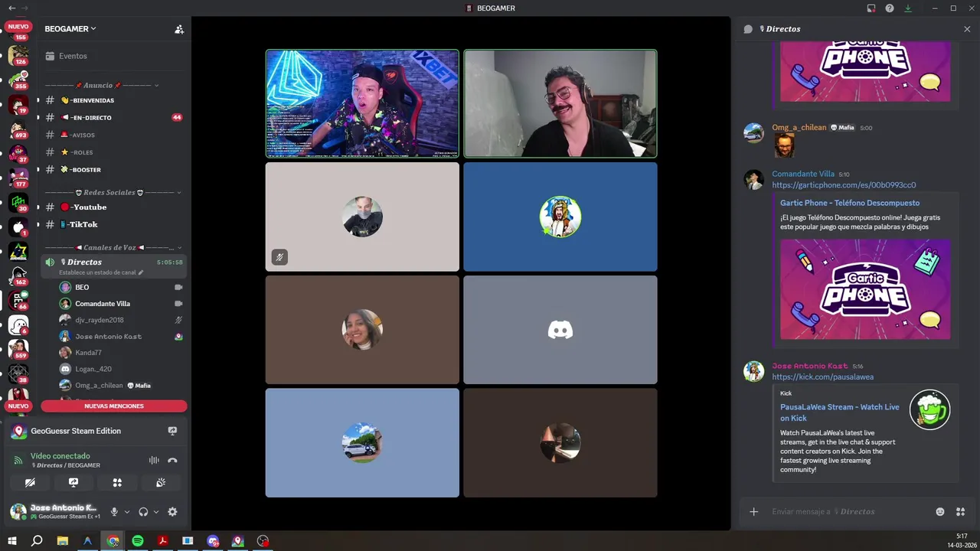The width and height of the screenshot is (980, 551).
Task: Open Chrome from taskbar
Action: 113,541
